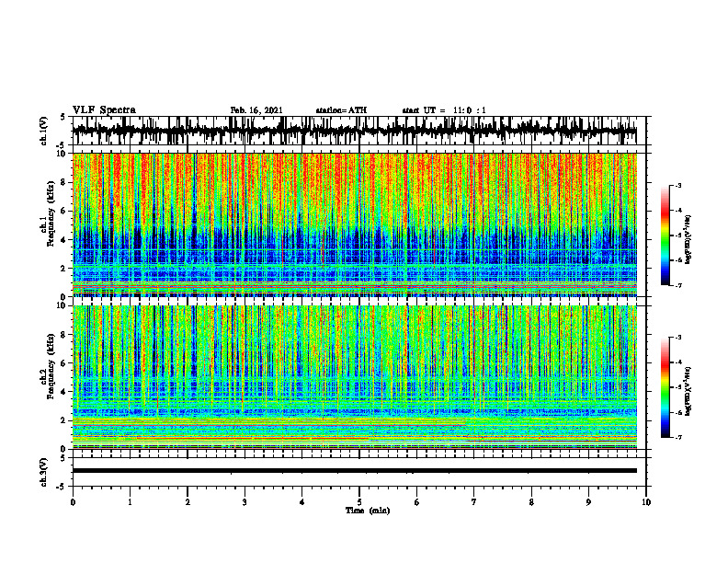Click the "8" frequency tick of ch.2 spectrogram
Image resolution: width=728 pixels, height=563 pixels.
point(65,335)
